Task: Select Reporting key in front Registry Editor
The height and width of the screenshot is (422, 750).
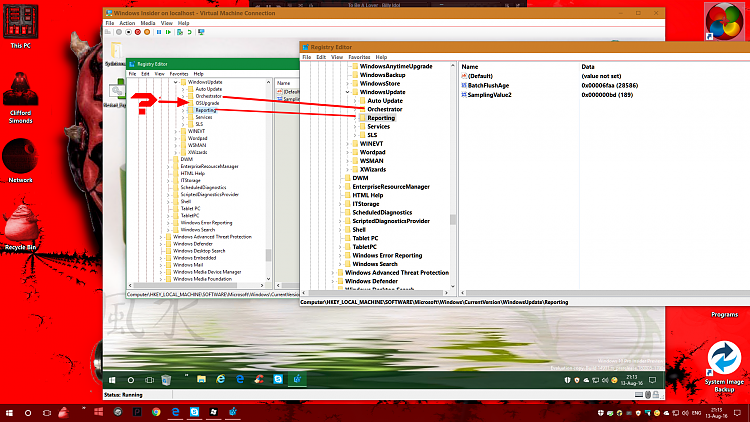Action: (381, 118)
